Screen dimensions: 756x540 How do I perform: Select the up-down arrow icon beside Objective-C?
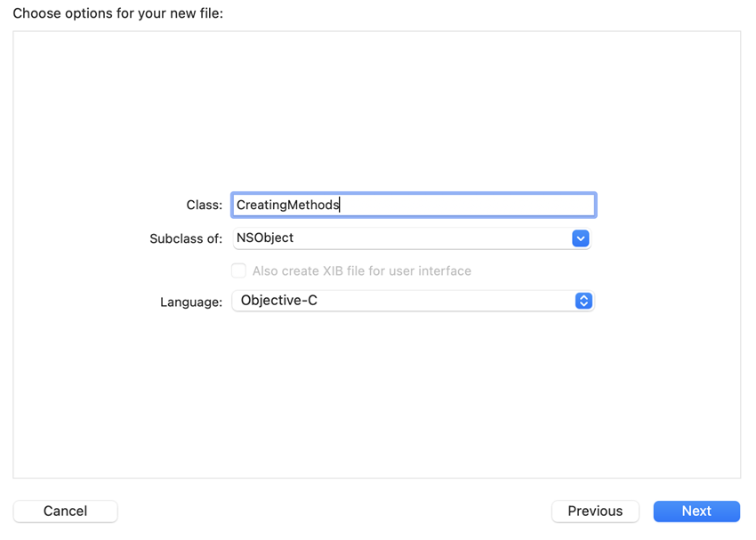[583, 300]
